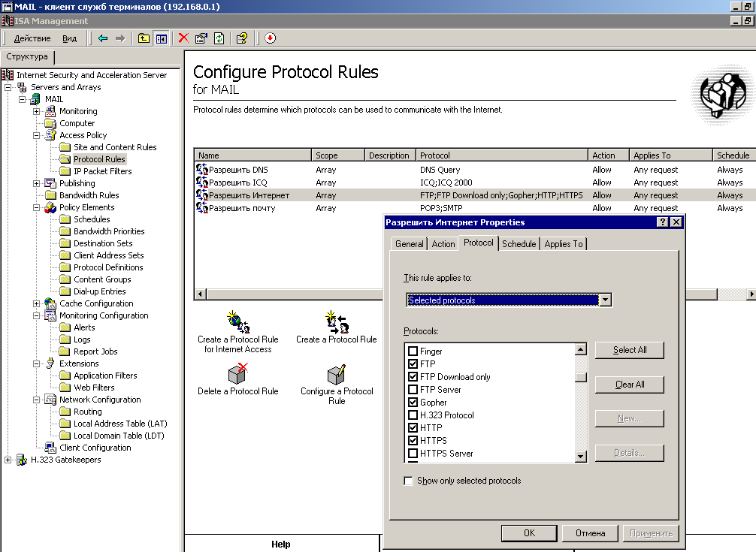This screenshot has height=552, width=756.
Task: Toggle the Show/Hide console tree icon
Action: click(161, 38)
